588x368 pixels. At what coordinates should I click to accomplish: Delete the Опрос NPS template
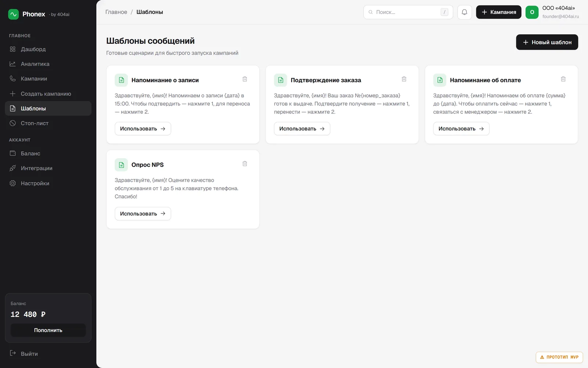[245, 164]
